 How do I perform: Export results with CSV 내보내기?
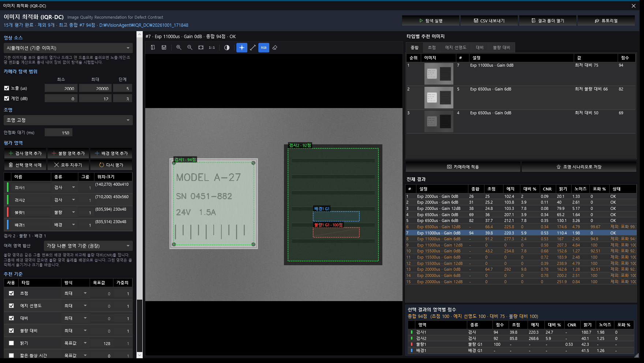pyautogui.click(x=489, y=21)
